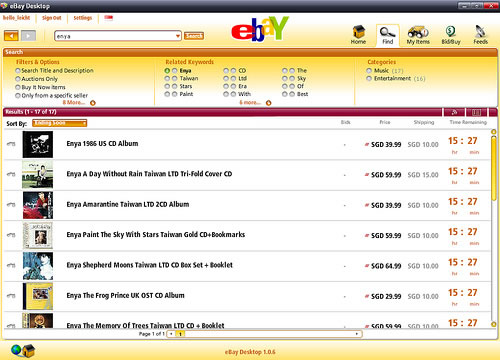Screen dimensions: 500x360
Task: Click the results list vertical scrollbar
Action: [494, 228]
